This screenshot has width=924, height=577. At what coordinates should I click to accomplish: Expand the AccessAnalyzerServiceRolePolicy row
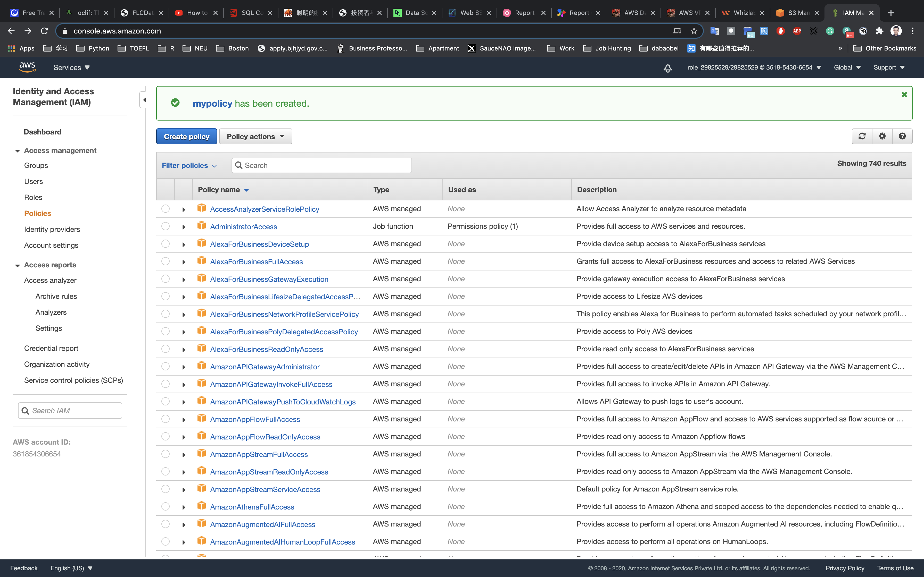click(184, 209)
